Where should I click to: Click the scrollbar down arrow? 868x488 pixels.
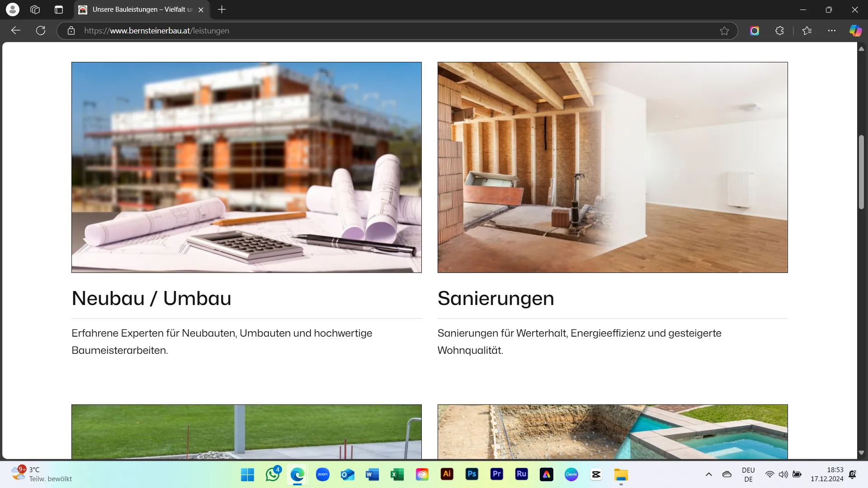861,453
